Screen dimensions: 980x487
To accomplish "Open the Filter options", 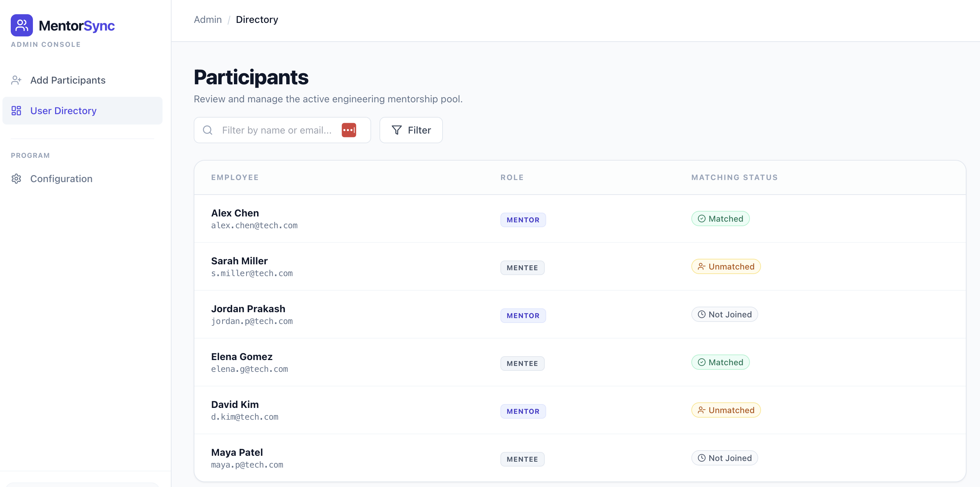I will pos(411,130).
